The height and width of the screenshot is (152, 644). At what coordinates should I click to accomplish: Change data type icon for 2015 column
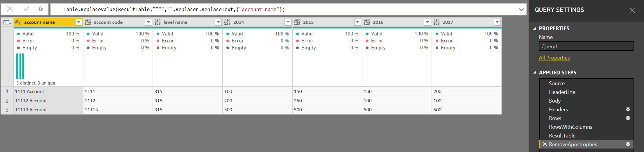pyautogui.click(x=297, y=22)
